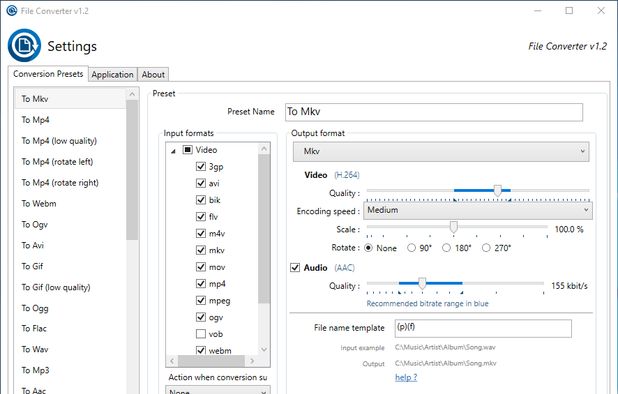This screenshot has height=394, width=618.
Task: Select the To Mp3 preset
Action: [x=70, y=370]
